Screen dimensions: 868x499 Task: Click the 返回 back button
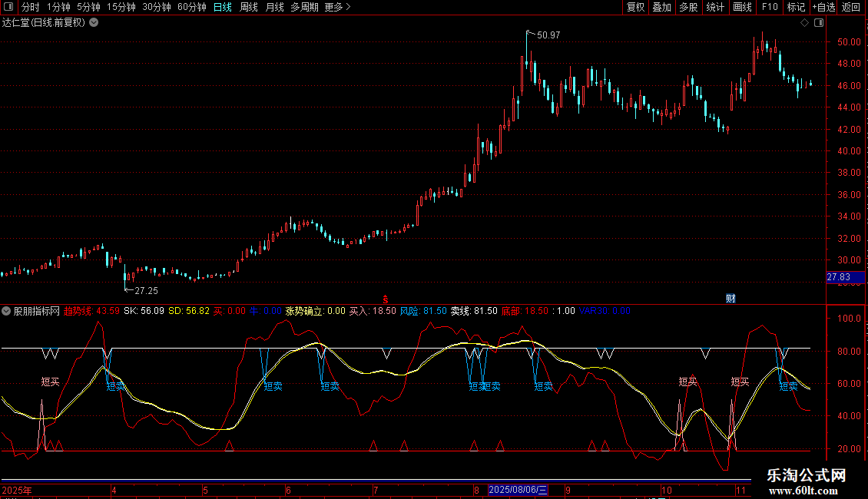click(x=851, y=7)
